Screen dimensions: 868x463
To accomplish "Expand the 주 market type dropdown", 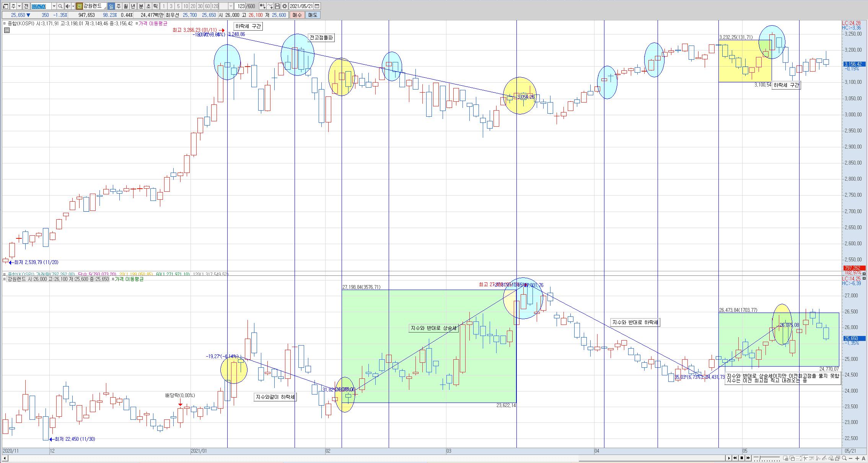I will click(19, 6).
